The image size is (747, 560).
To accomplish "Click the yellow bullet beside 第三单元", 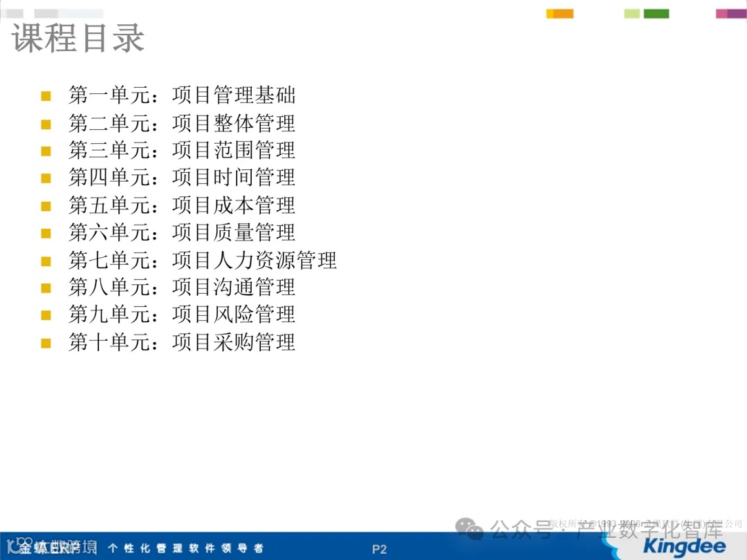I will [46, 150].
